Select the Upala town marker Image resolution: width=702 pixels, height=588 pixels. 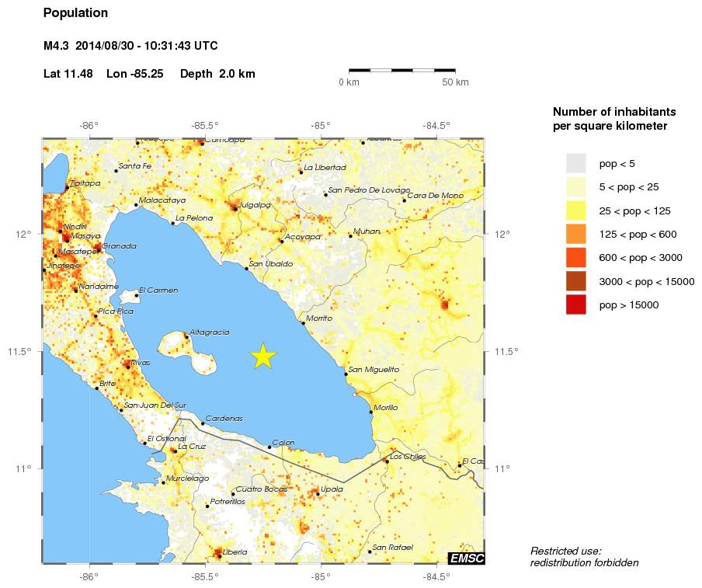tap(318, 493)
